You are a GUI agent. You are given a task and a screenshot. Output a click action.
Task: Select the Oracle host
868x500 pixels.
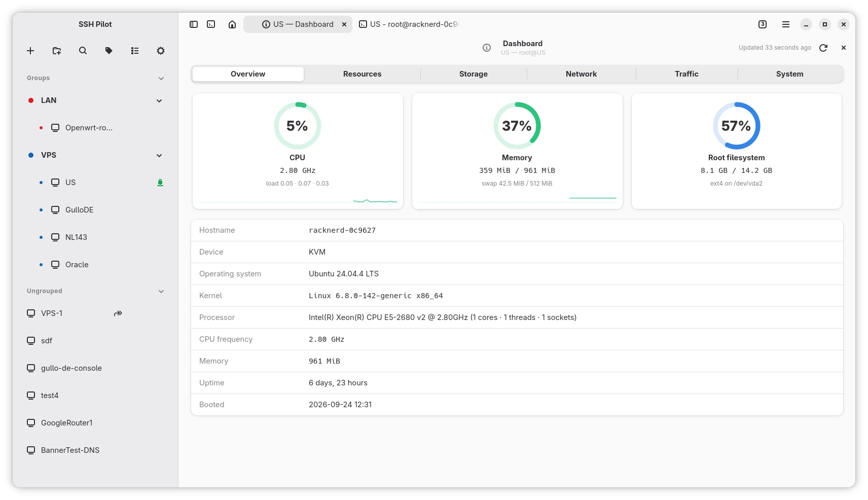(x=95, y=265)
